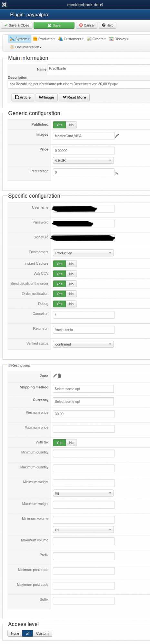Turn Debug off with No

[71, 304]
